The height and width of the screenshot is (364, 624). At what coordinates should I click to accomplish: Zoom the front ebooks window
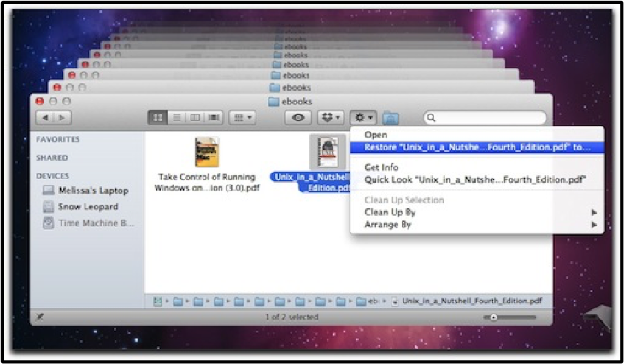click(x=67, y=101)
